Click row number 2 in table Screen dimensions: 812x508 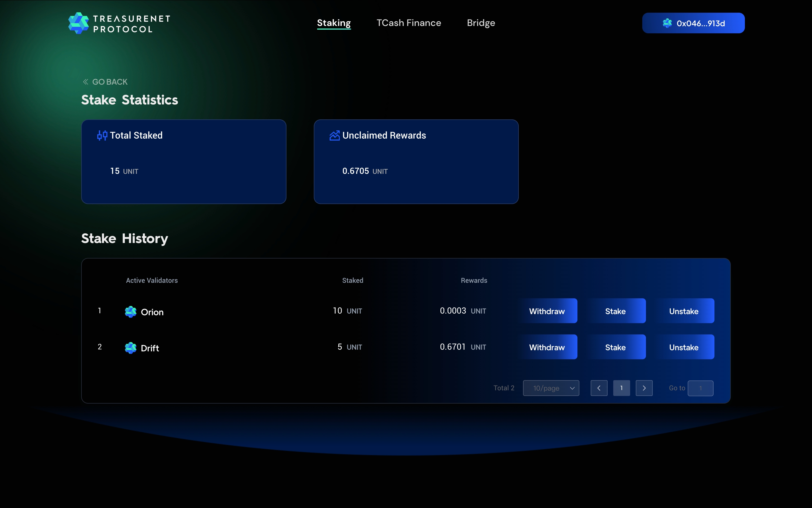[100, 347]
